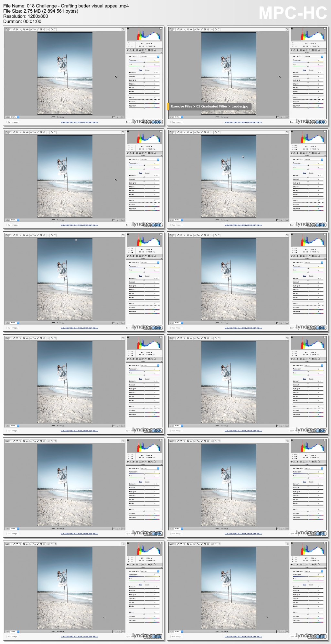Click the ladder photo preview in the 00:00:51 frame
This screenshot has height=644, width=331.
65,588
